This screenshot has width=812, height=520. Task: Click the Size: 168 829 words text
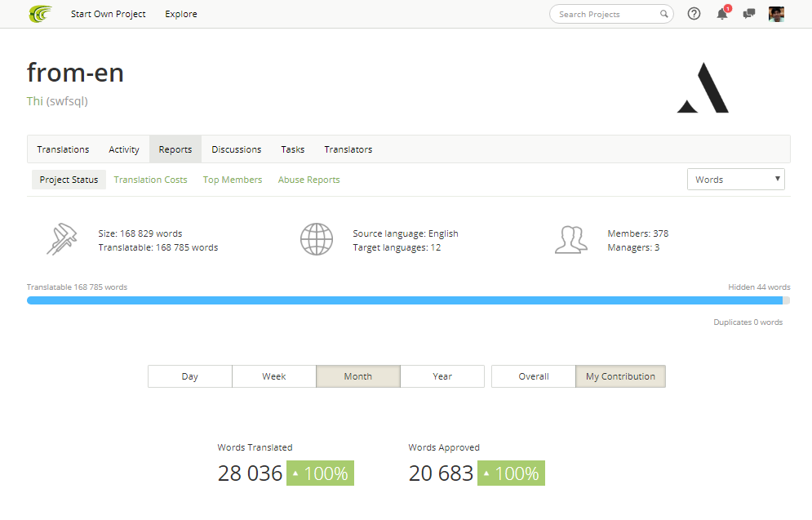pos(140,233)
